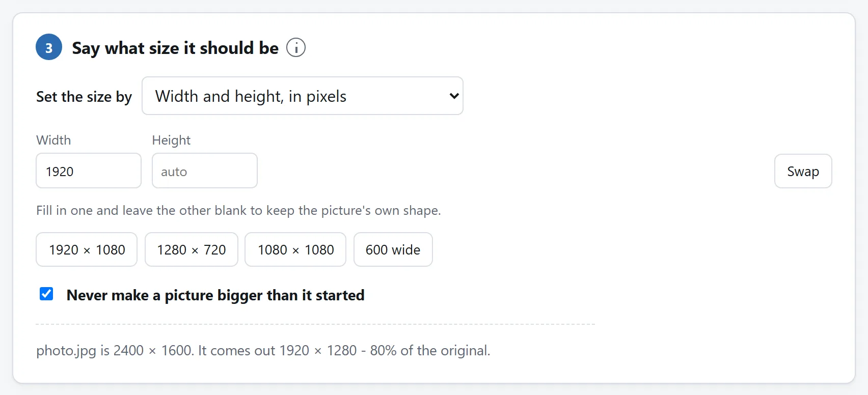Apply the 1080 × 1080 square preset
The image size is (868, 395).
pyautogui.click(x=295, y=249)
